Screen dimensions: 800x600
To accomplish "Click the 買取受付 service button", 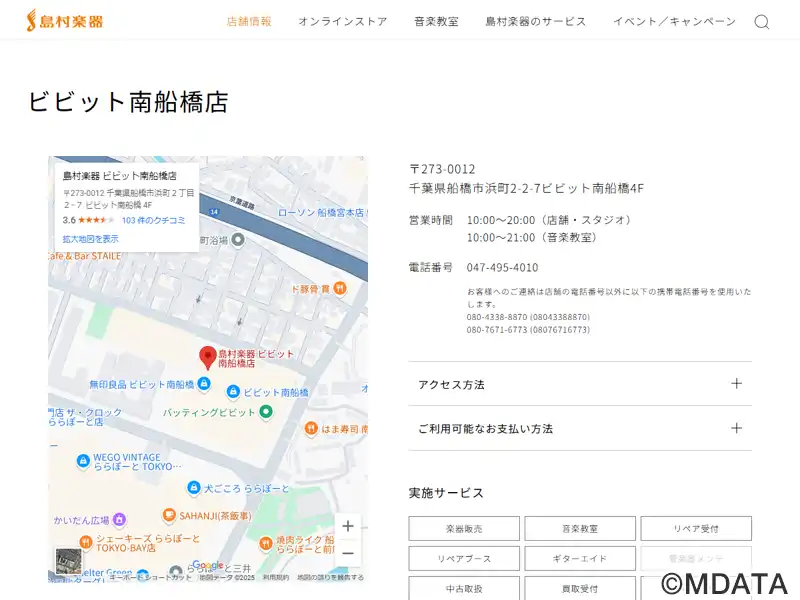I will point(580,588).
